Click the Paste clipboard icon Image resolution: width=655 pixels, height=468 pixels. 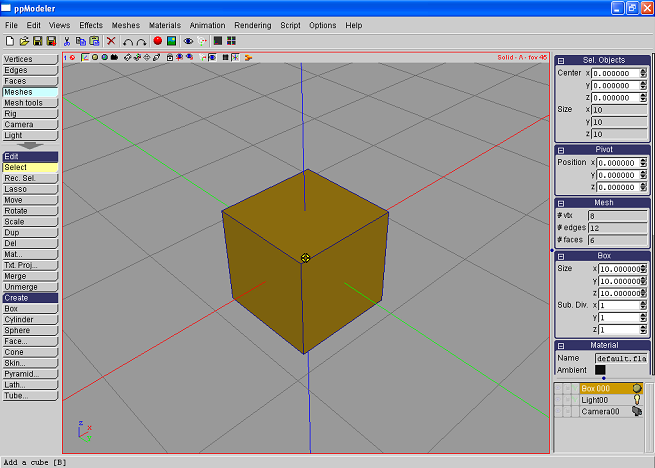pyautogui.click(x=94, y=41)
